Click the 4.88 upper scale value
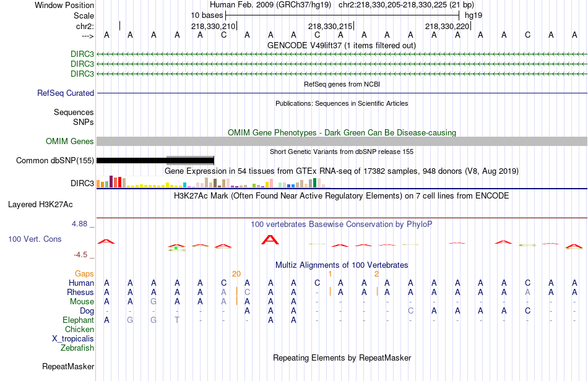This screenshot has width=588, height=381. point(79,224)
